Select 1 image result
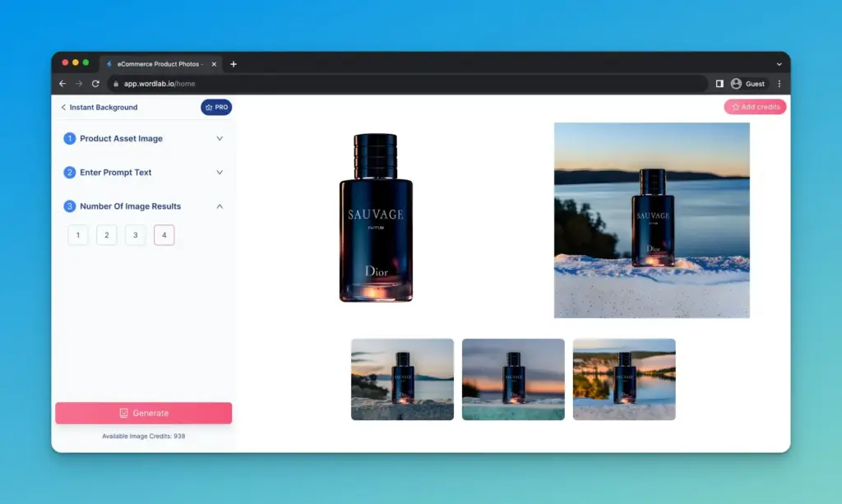This screenshot has height=504, width=842. pyautogui.click(x=78, y=235)
